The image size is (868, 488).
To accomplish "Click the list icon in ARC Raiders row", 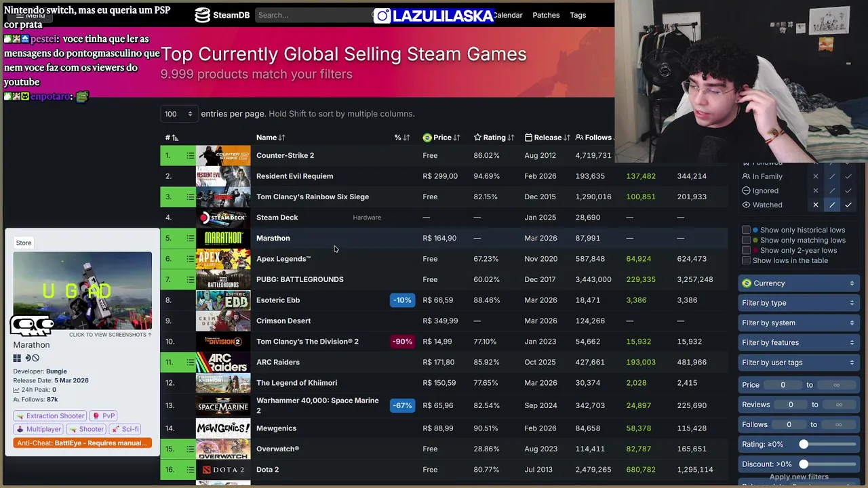I will (190, 363).
